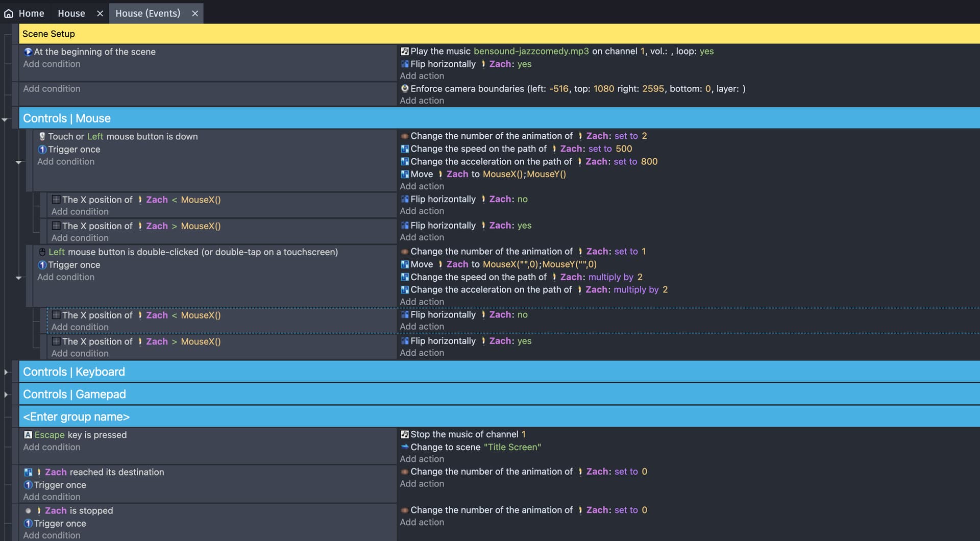Collapse the Controls | Mouse group

(5, 119)
